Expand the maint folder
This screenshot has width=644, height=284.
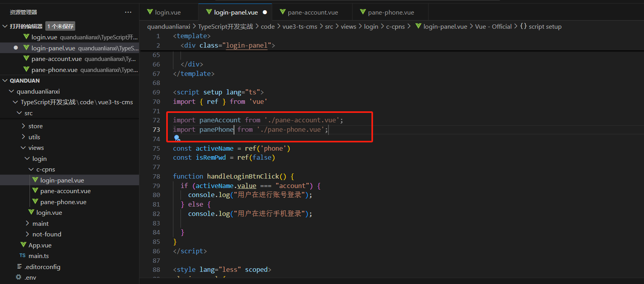27,223
